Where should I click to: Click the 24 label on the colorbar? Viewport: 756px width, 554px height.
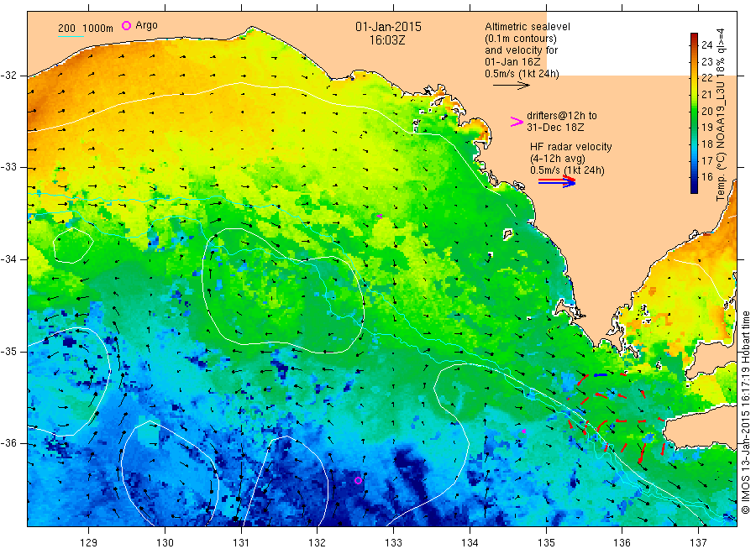point(706,45)
